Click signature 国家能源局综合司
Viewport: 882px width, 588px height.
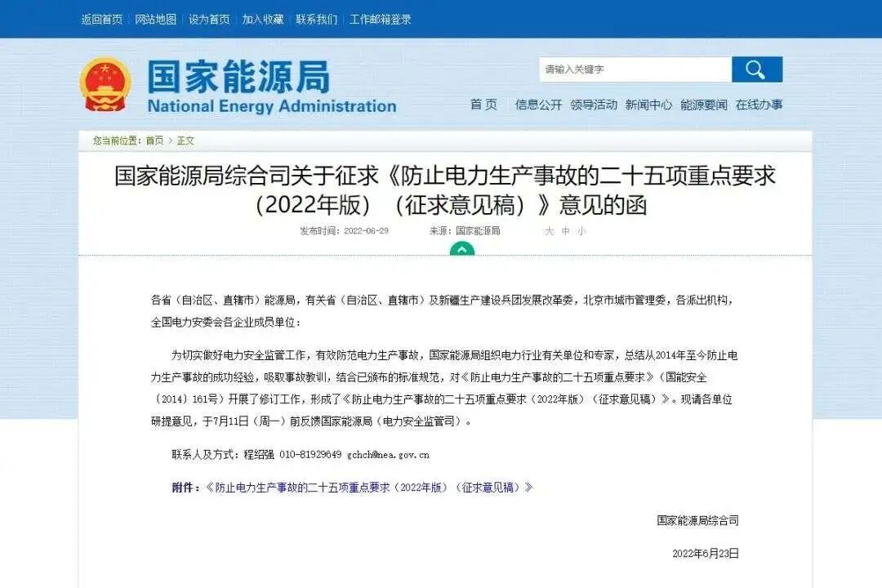point(697,520)
